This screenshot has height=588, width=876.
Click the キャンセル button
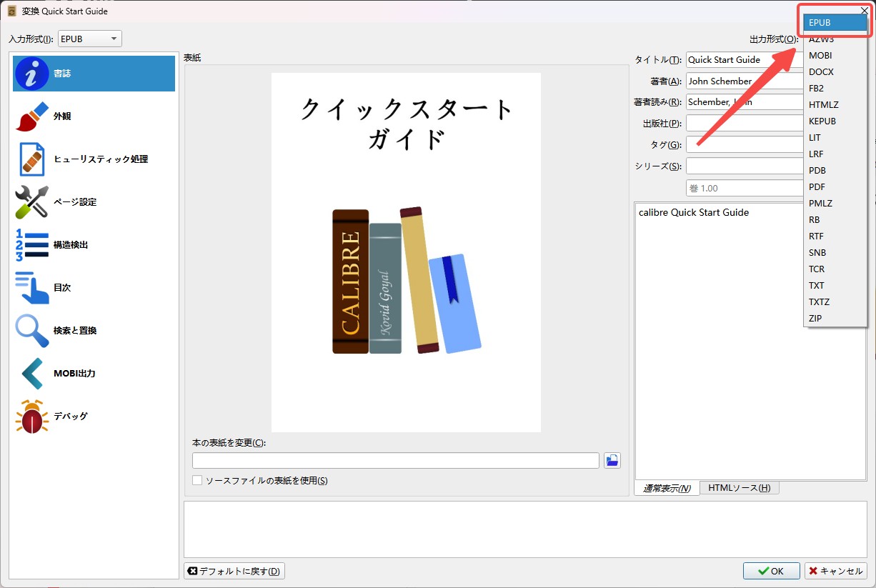point(836,571)
